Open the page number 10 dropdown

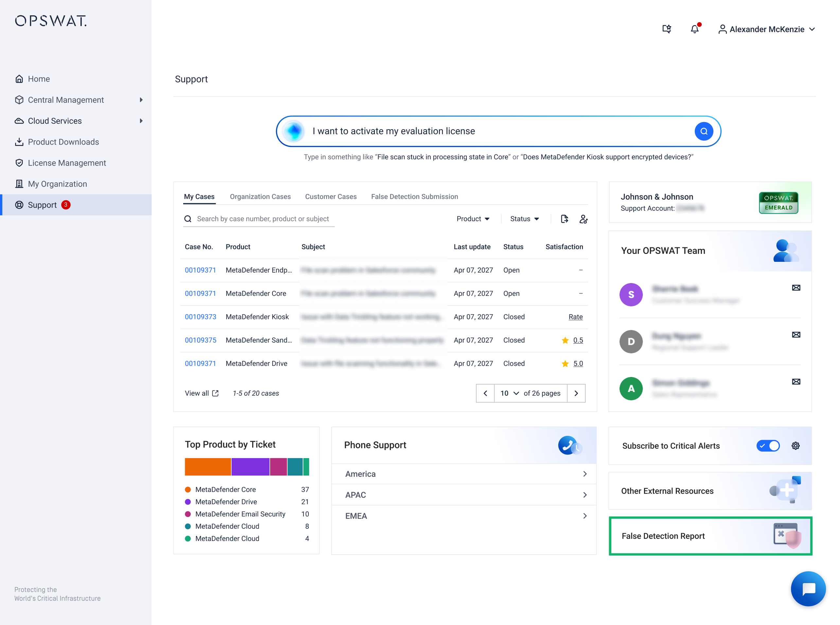point(509,393)
